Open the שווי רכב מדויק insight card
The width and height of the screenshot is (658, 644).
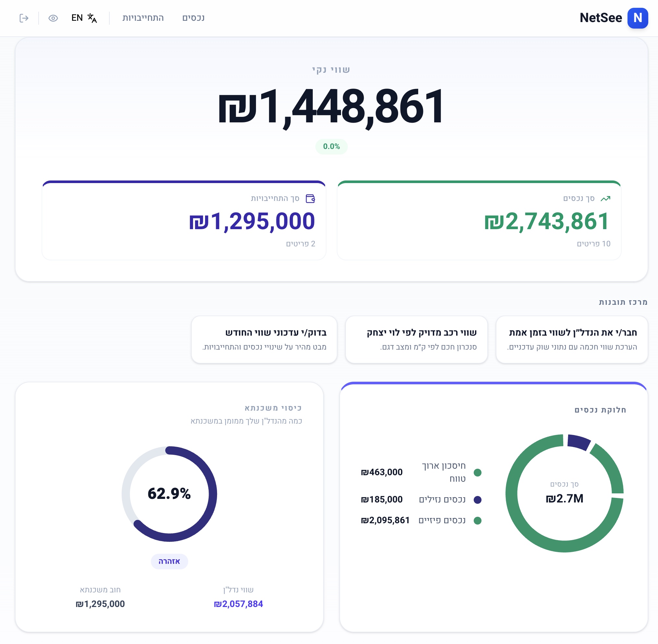pyautogui.click(x=416, y=340)
